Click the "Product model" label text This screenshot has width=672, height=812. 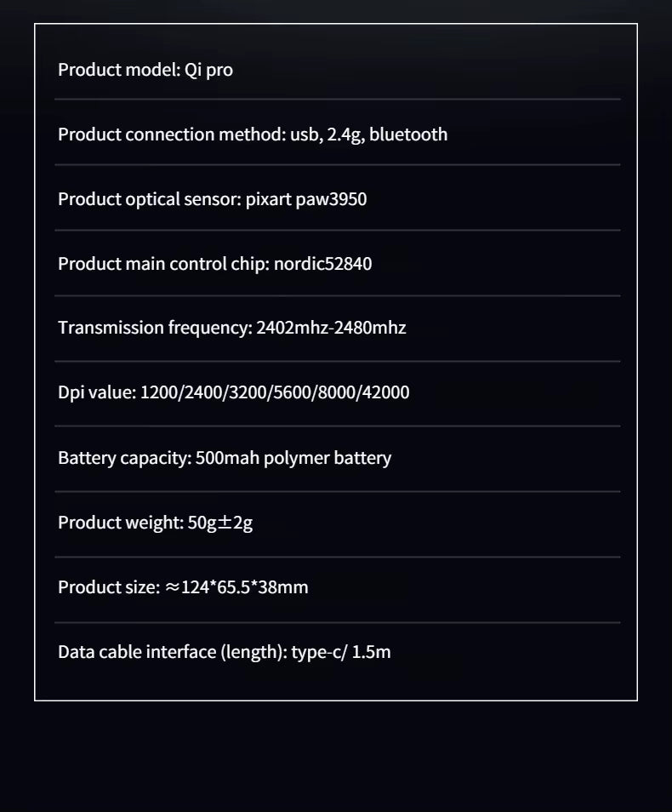click(x=118, y=70)
